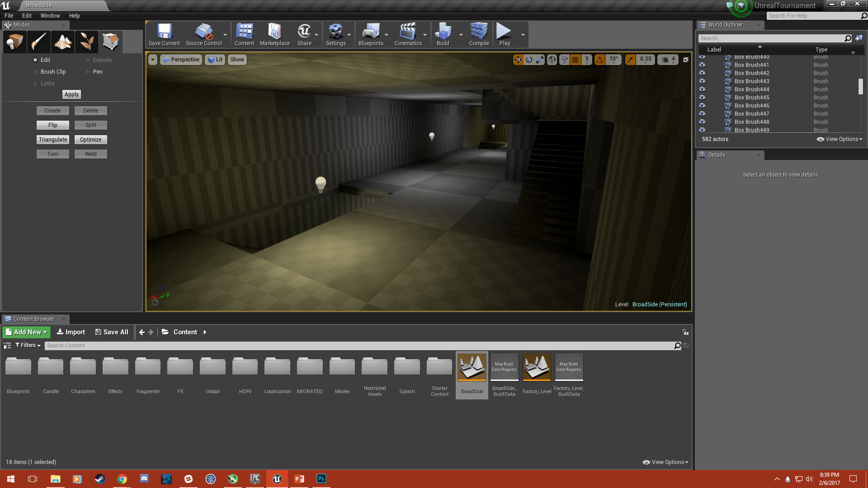Click the World Outliner scrollbar
This screenshot has height=488, width=868.
[x=861, y=86]
